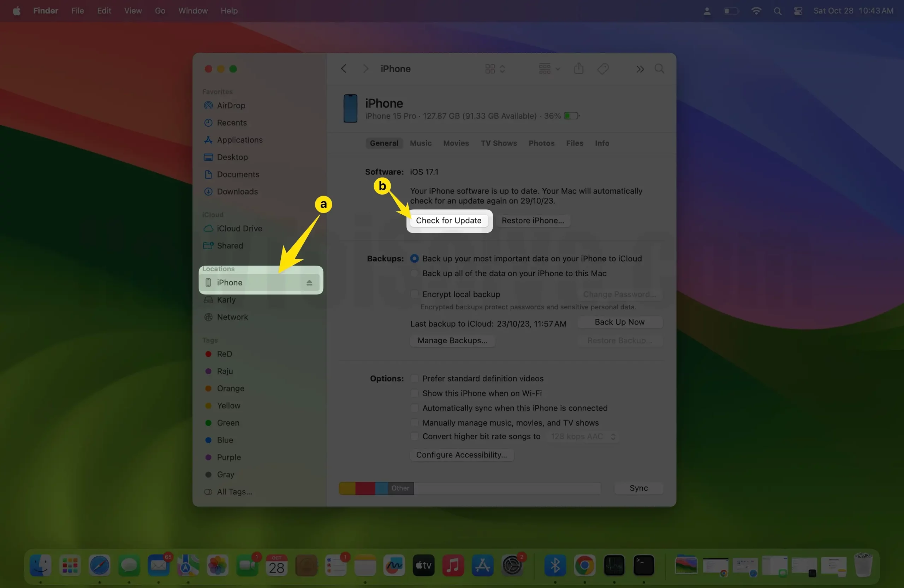Select the Blue tag
Image resolution: width=904 pixels, height=588 pixels.
point(225,440)
